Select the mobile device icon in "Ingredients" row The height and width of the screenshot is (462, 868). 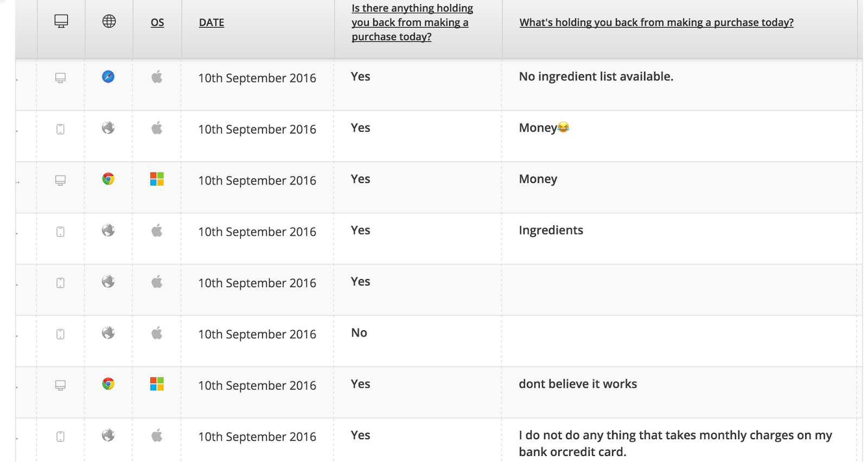[x=61, y=232]
